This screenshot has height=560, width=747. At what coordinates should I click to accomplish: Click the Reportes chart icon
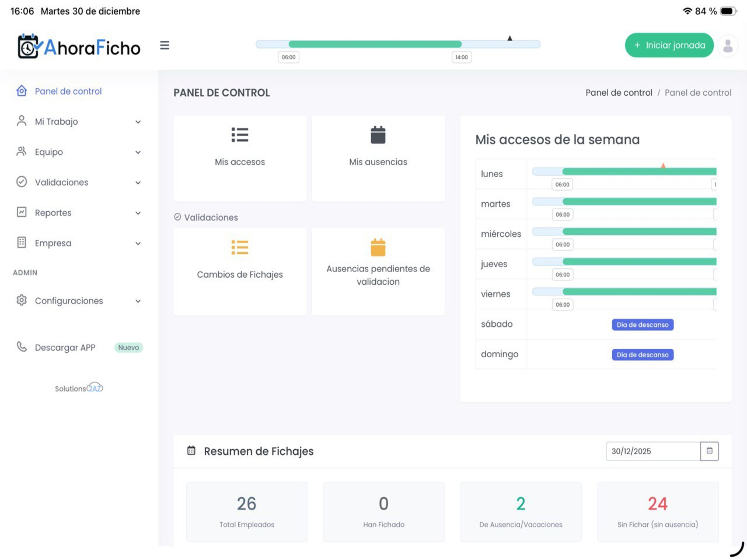(22, 212)
